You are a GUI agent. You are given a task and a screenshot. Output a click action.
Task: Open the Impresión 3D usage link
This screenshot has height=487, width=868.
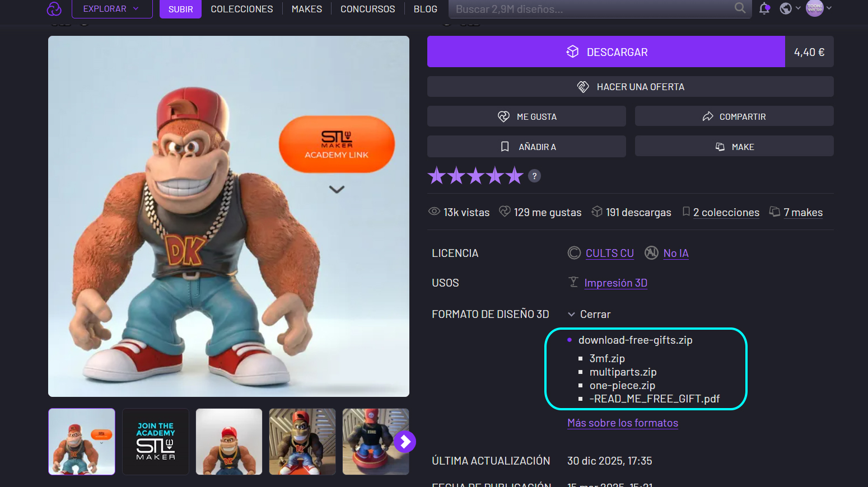(616, 283)
